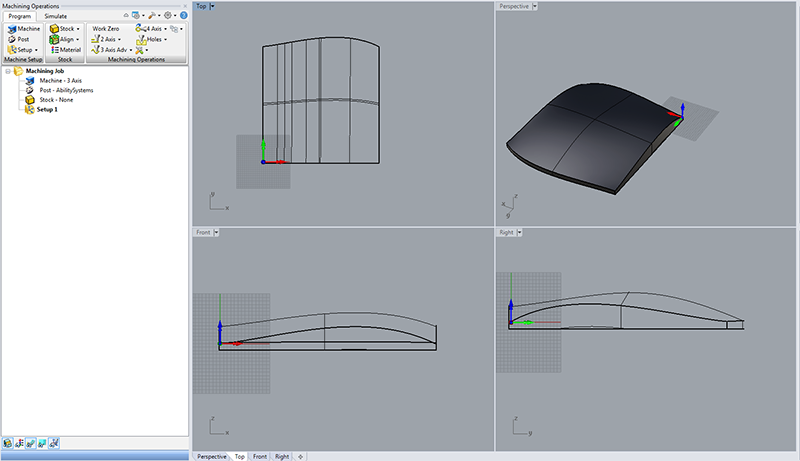
Task: Click the Top viewport title label
Action: point(201,6)
